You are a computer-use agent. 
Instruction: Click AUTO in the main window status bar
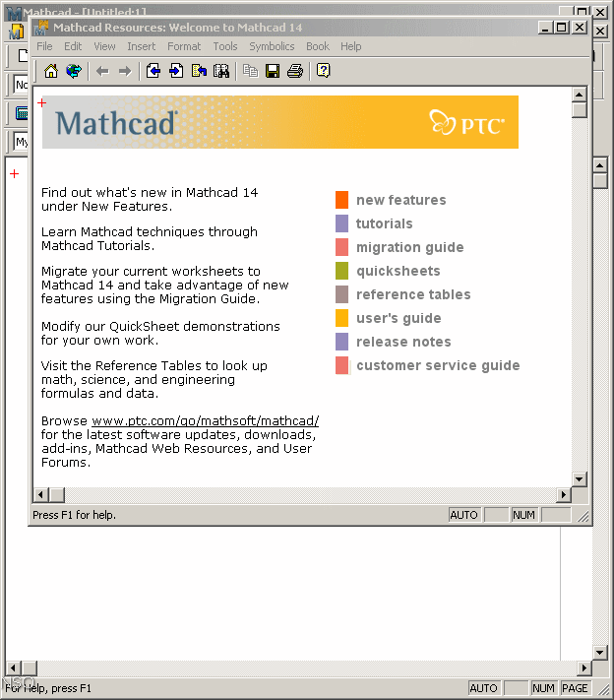(x=484, y=688)
